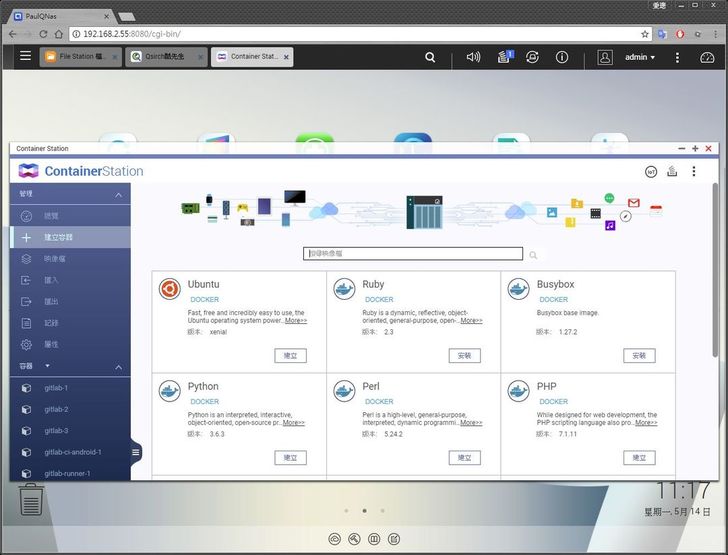The width and height of the screenshot is (728, 555).
Task: Click the info event notifications icon
Action: (562, 57)
